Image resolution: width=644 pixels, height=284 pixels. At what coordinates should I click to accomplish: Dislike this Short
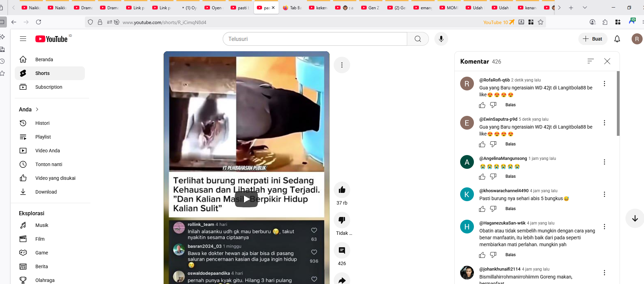click(342, 220)
